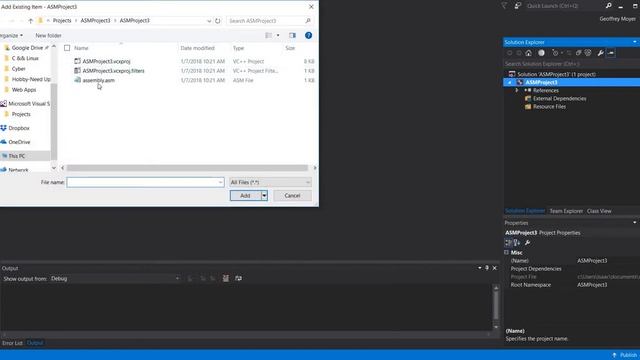Click the Cancel button
The height and width of the screenshot is (360, 640).
[292, 196]
